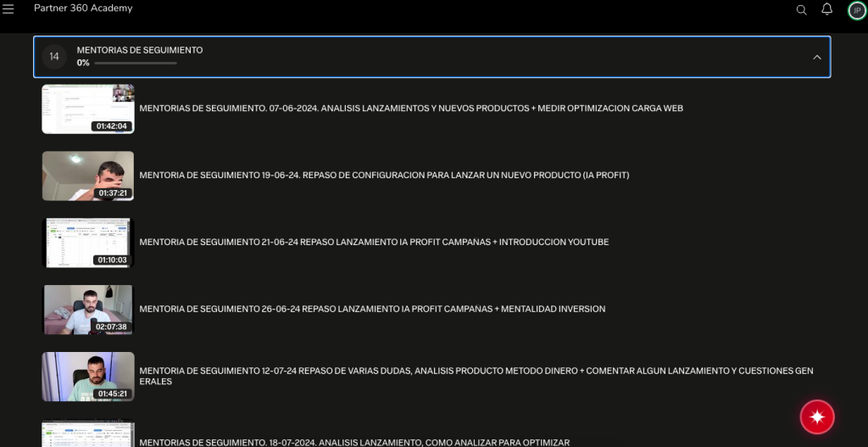Viewport: 868px width, 447px height.
Task: Click the 01:42:04 duration badge
Action: tap(112, 126)
